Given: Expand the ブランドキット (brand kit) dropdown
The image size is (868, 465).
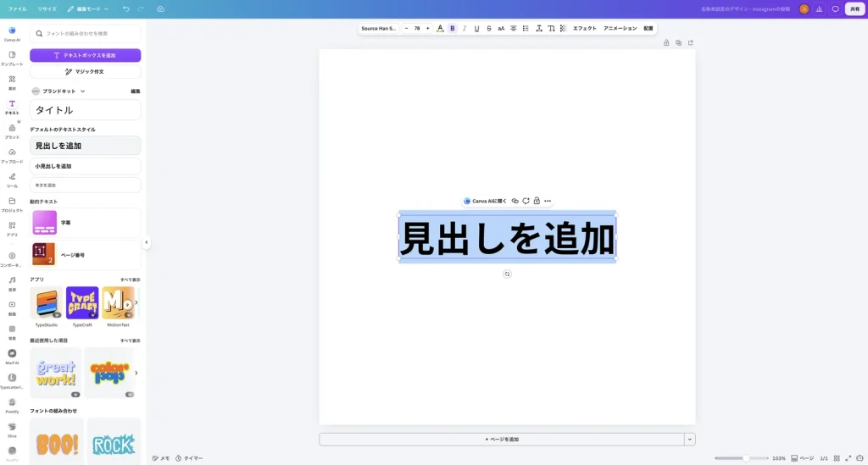Looking at the screenshot, I should (x=58, y=91).
